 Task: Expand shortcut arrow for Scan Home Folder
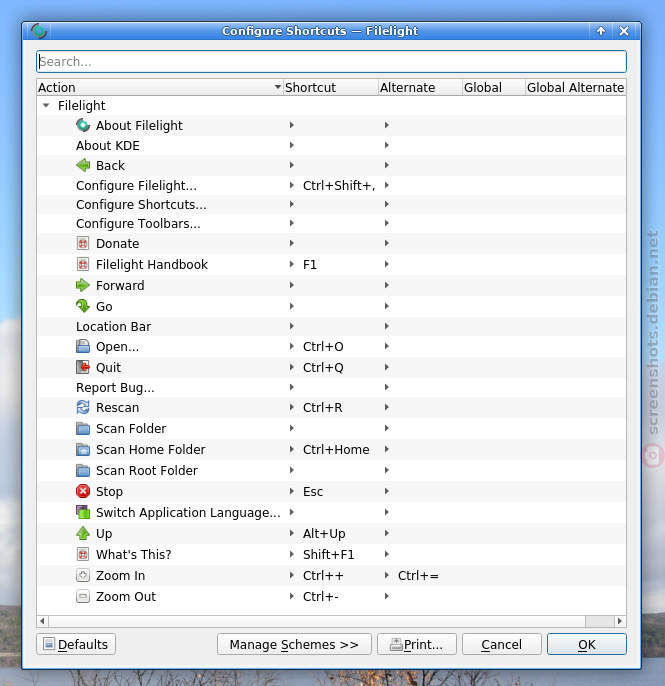click(292, 449)
